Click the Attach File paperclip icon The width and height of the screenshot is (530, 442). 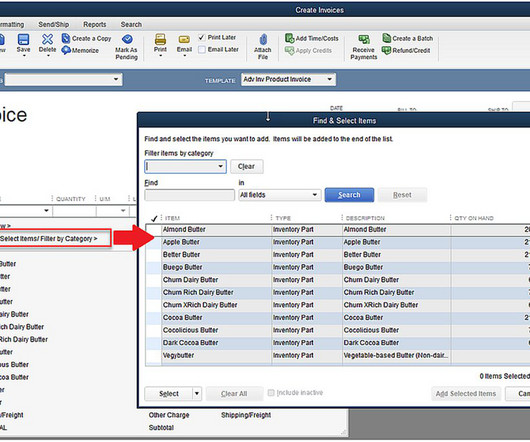point(263,39)
